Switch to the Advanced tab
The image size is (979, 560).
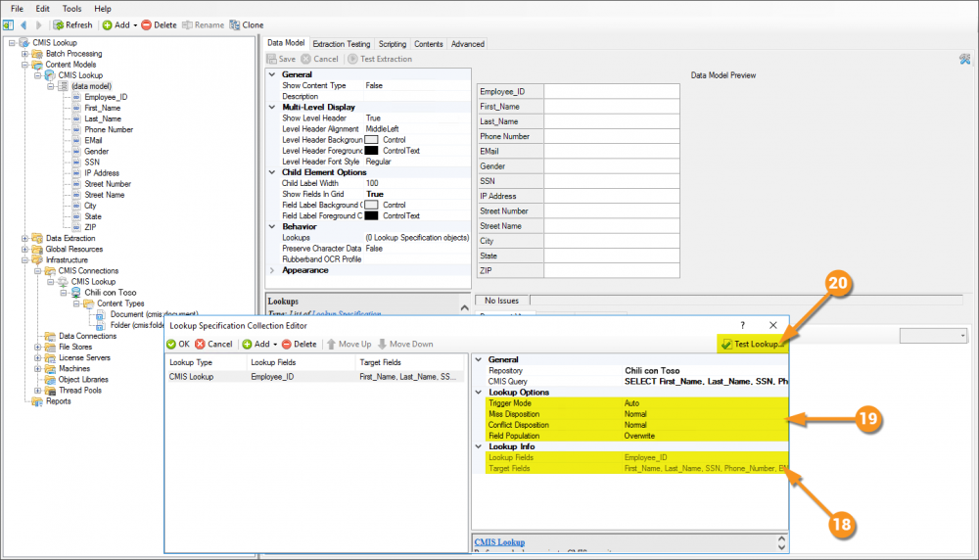click(x=468, y=44)
